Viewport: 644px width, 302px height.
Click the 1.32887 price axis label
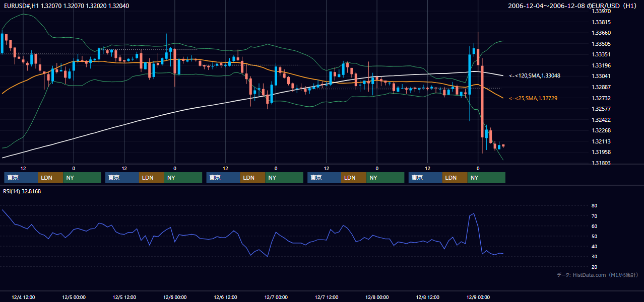point(601,87)
